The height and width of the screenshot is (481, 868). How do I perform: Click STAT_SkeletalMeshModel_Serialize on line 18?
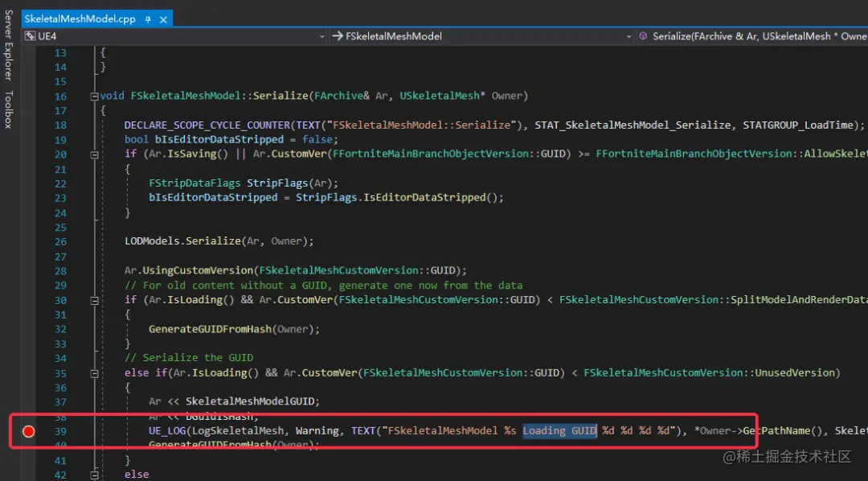point(633,125)
